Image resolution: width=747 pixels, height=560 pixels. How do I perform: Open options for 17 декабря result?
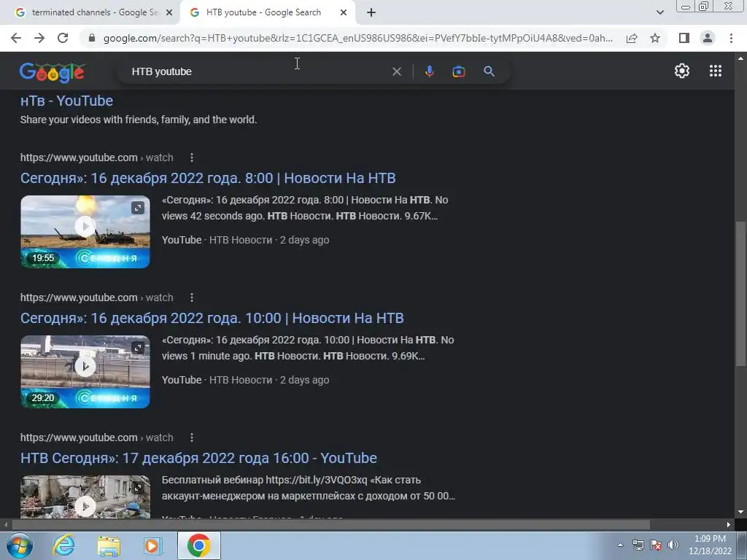coord(192,437)
